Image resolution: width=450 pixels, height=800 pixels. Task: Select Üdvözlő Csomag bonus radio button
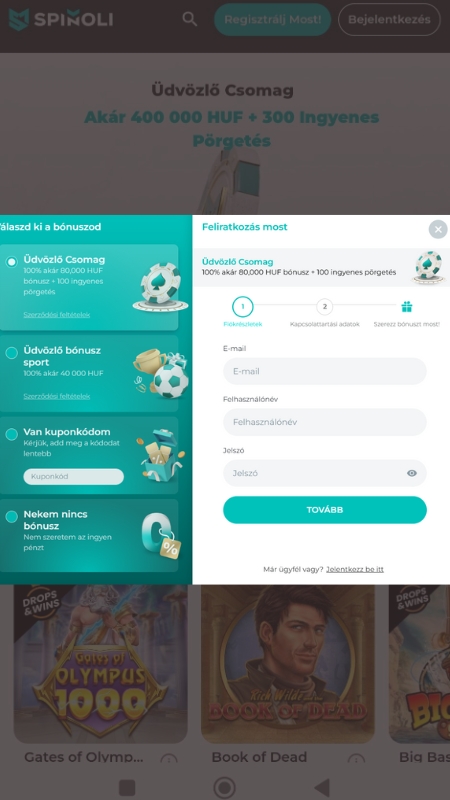pyautogui.click(x=11, y=262)
